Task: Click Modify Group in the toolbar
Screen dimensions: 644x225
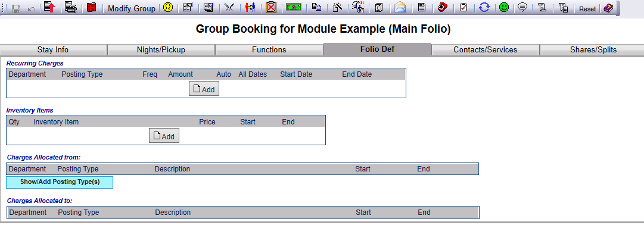Action: 132,8
